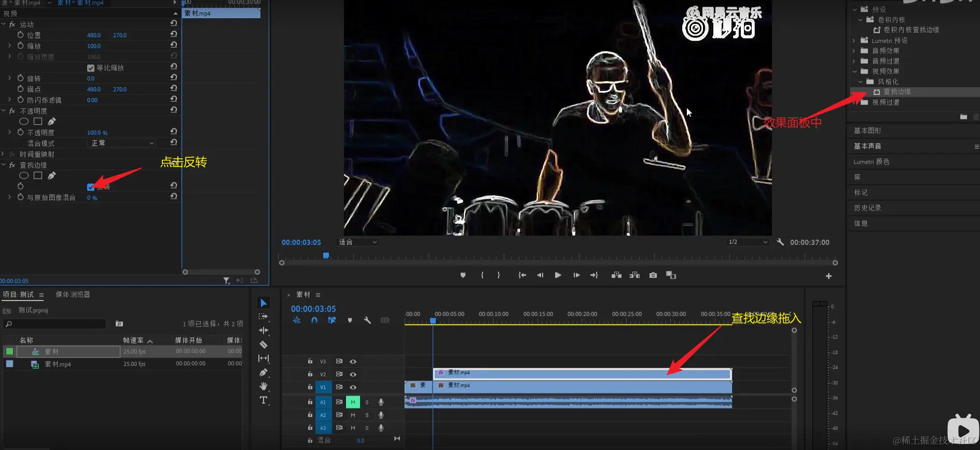
Task: Open the program monitor button editor plus
Action: [829, 276]
